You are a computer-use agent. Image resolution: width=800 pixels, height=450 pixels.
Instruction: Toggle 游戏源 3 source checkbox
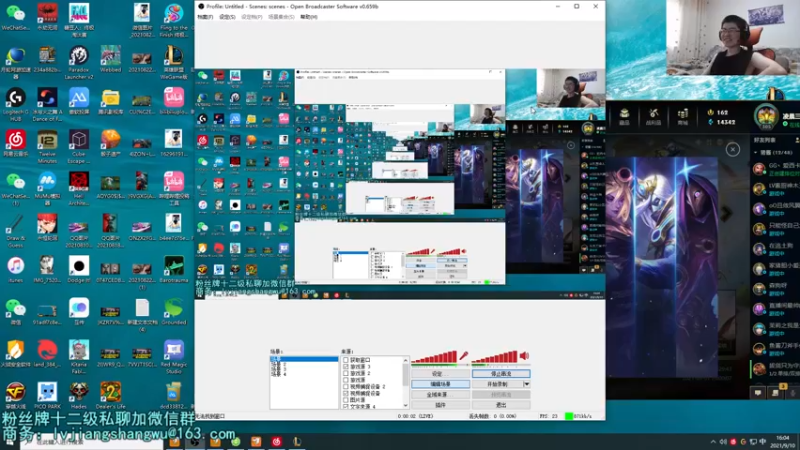pyautogui.click(x=345, y=367)
